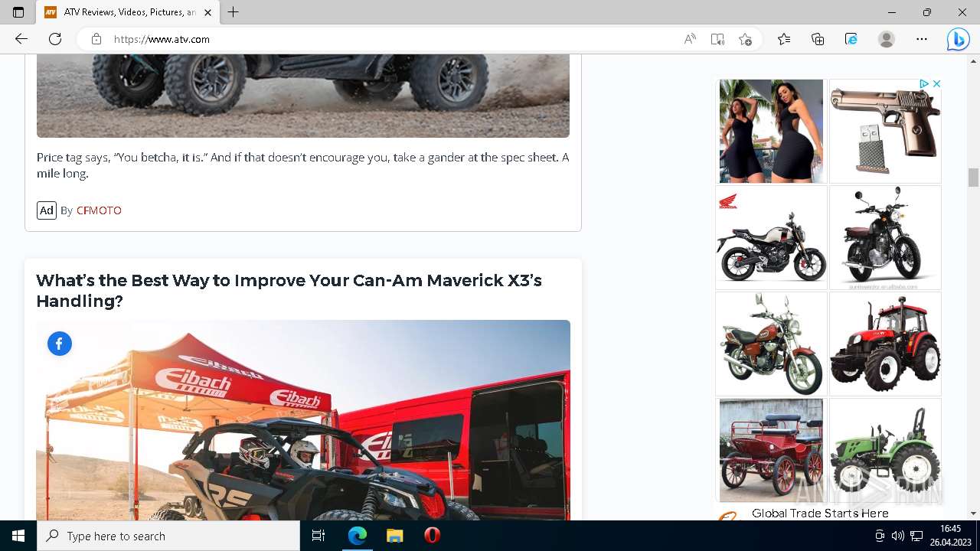Open the Collections icon
980x551 pixels.
pyautogui.click(x=818, y=39)
